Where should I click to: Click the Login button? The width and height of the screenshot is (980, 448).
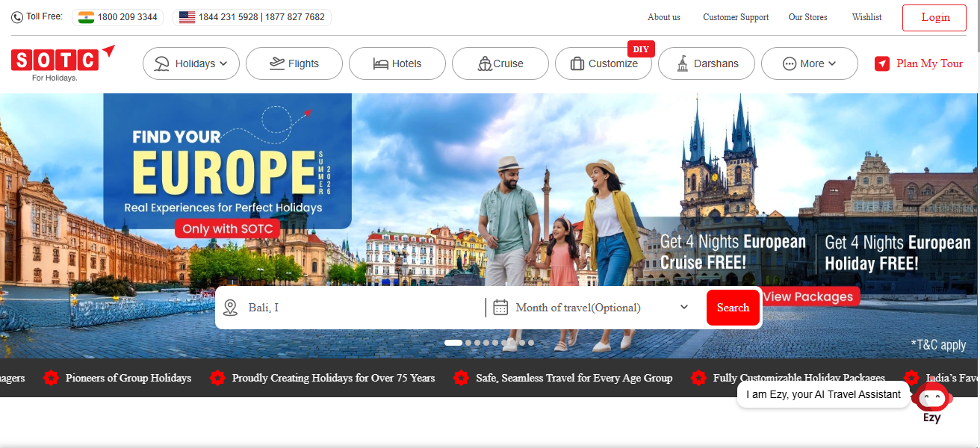click(934, 18)
